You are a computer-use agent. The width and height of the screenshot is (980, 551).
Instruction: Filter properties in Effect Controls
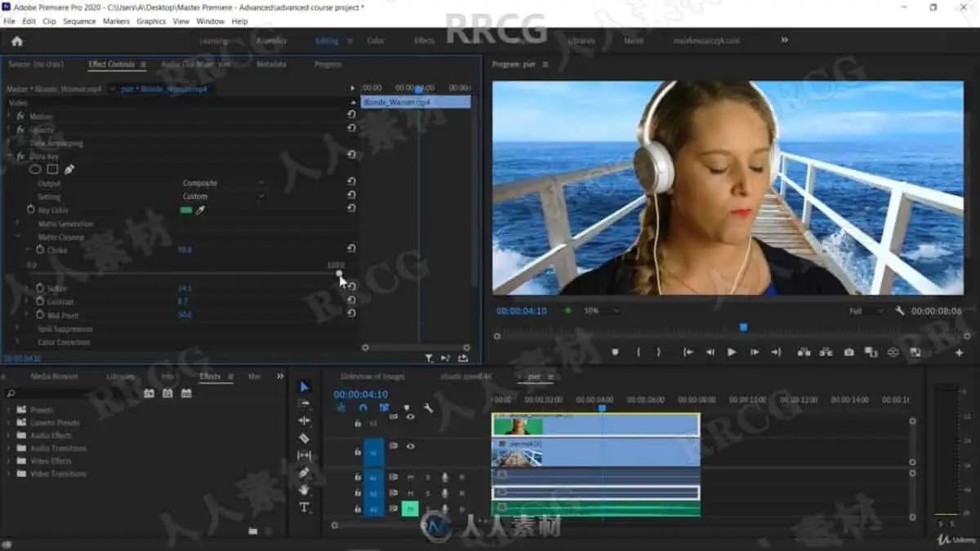429,358
